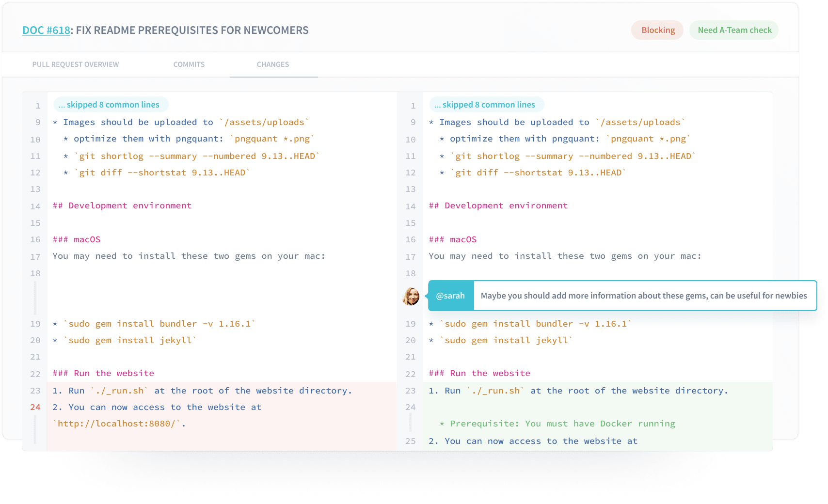This screenshot has width=828, height=504.
Task: Click red line number 24 in left pane
Action: pos(35,407)
